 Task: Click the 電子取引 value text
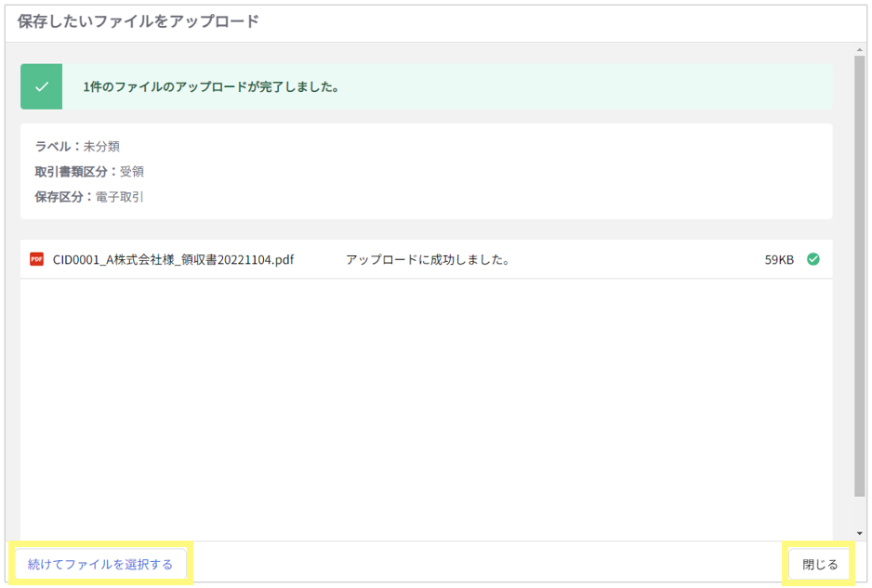coord(120,197)
